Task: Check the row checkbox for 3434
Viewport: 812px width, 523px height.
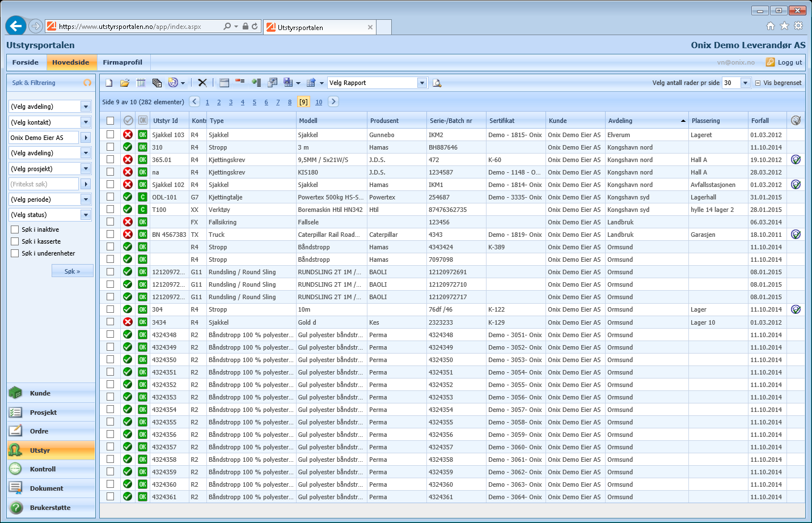Action: point(110,322)
